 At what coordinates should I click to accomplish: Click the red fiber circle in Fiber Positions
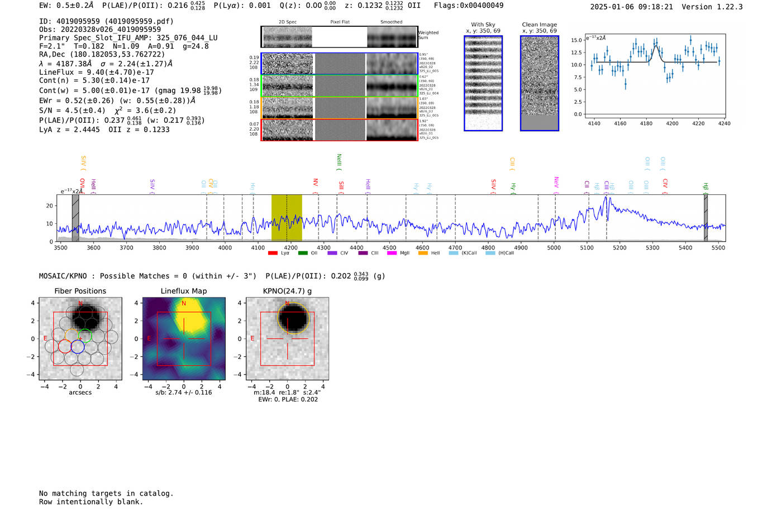(65, 347)
